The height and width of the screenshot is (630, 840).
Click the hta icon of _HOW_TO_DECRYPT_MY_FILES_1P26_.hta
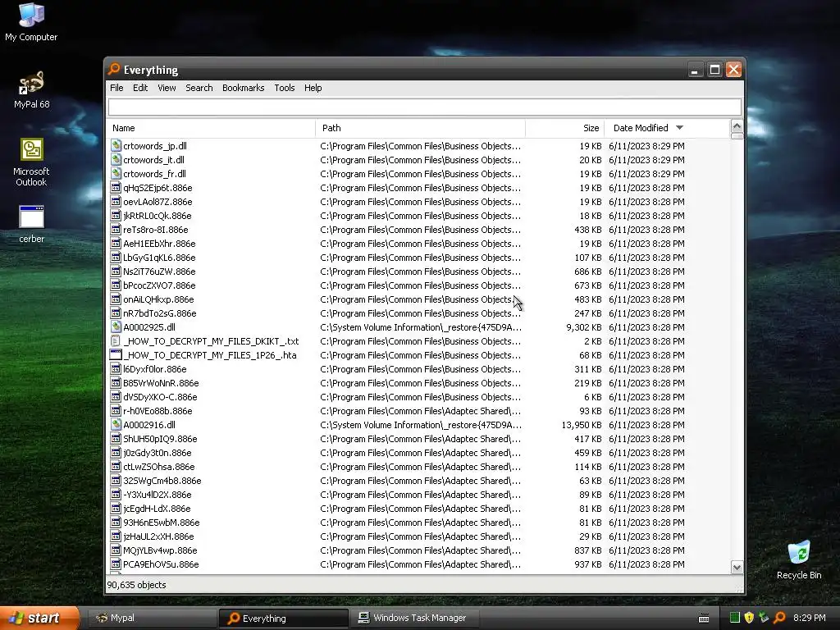116,354
